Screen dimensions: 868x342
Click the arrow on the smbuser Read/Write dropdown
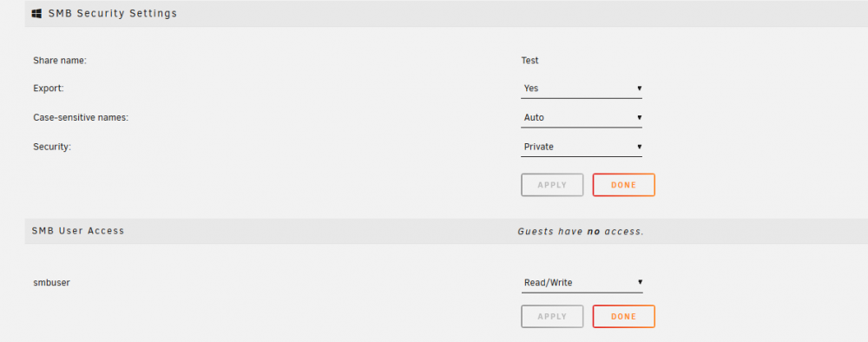click(640, 282)
